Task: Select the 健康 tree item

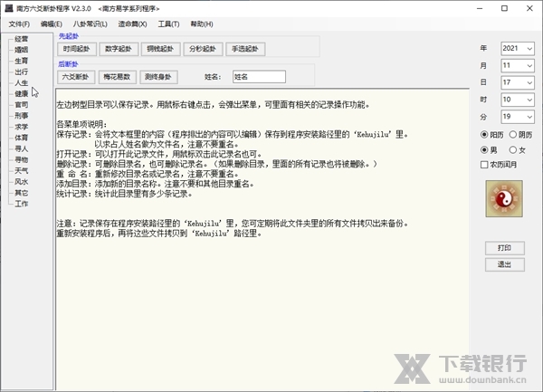Action: 21,94
